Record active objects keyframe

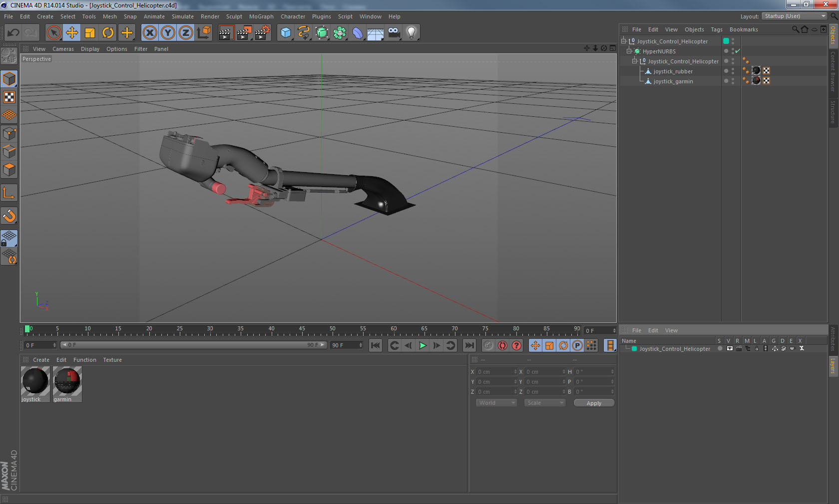click(488, 345)
